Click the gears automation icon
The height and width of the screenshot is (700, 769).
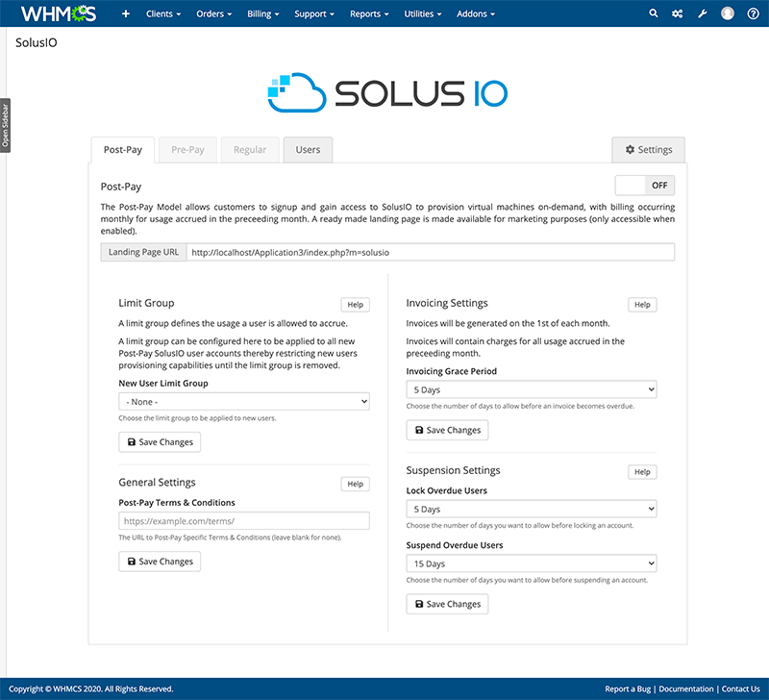(678, 14)
